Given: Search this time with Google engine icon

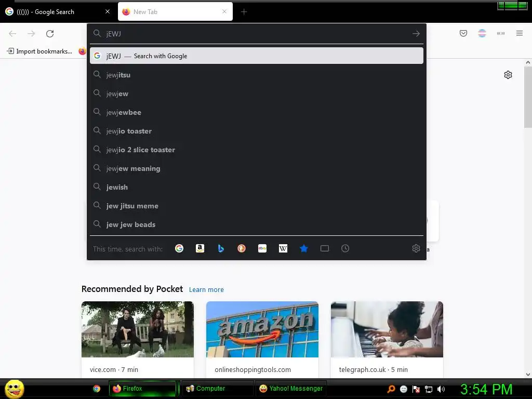Looking at the screenshot, I should click(x=179, y=248).
